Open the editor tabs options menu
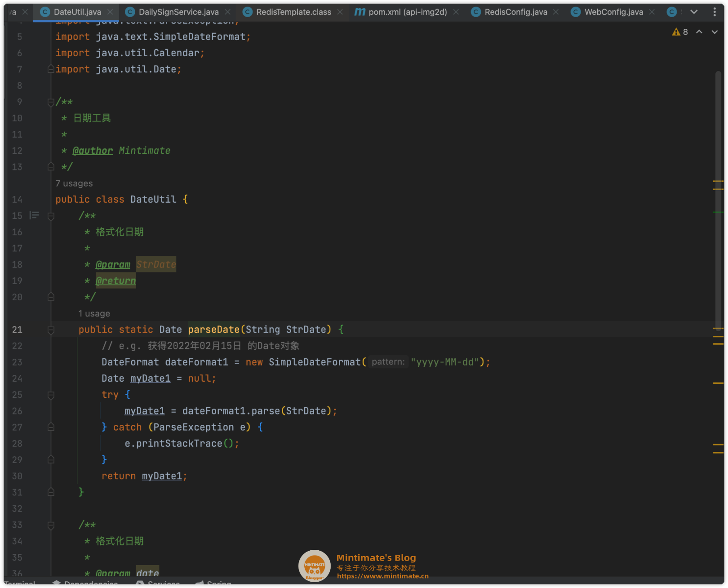The width and height of the screenshot is (728, 588). [715, 12]
